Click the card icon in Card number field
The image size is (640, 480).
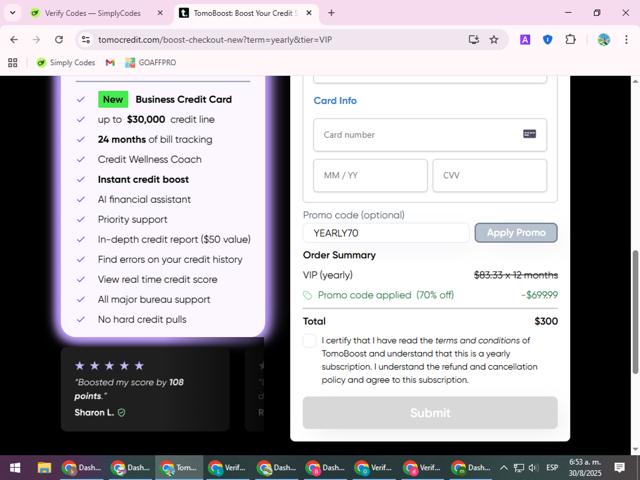point(529,134)
